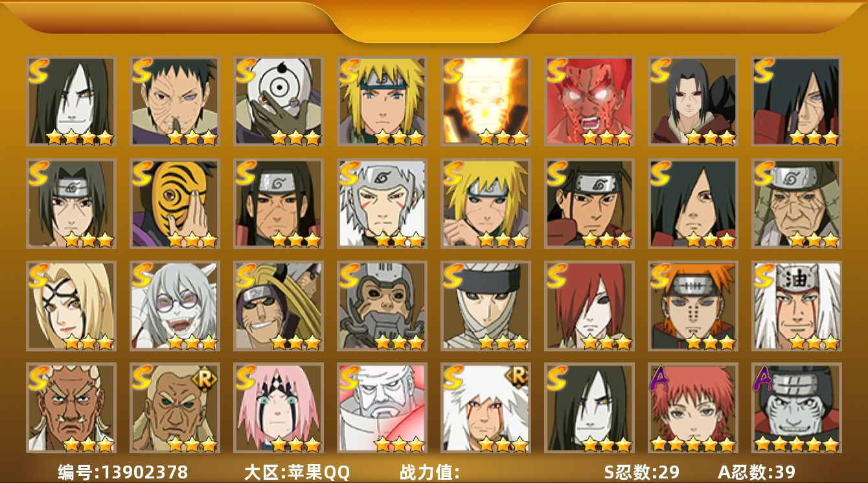The image size is (868, 483).
Task: Select the pink-haired ninja with face markings
Action: tap(278, 408)
